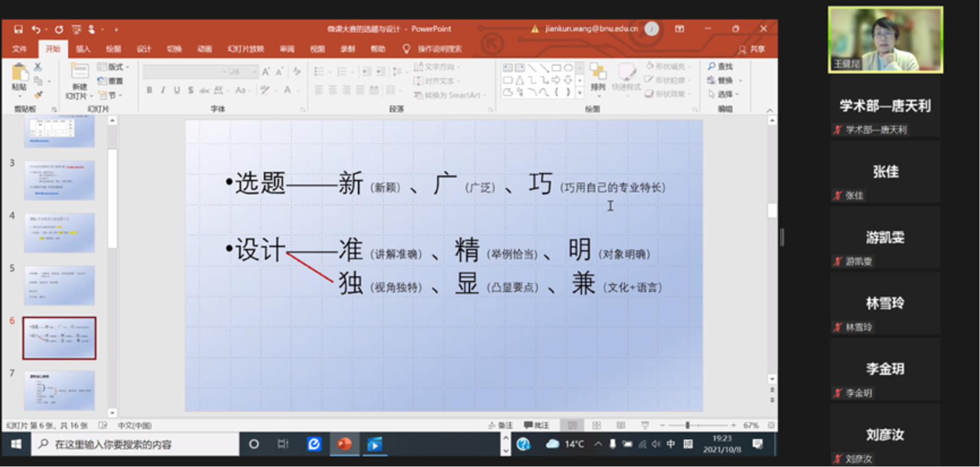This screenshot has height=467, width=980.
Task: Click the Save icon in quick access toolbar
Action: click(18, 29)
